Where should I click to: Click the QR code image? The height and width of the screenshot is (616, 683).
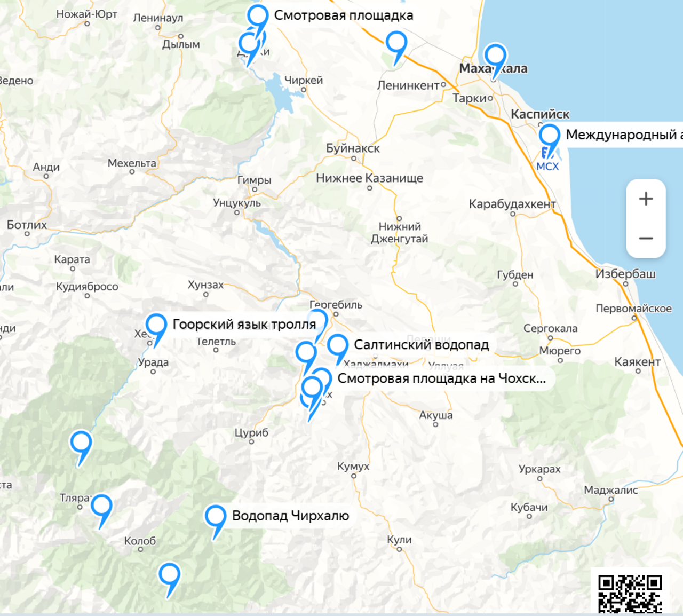click(630, 594)
